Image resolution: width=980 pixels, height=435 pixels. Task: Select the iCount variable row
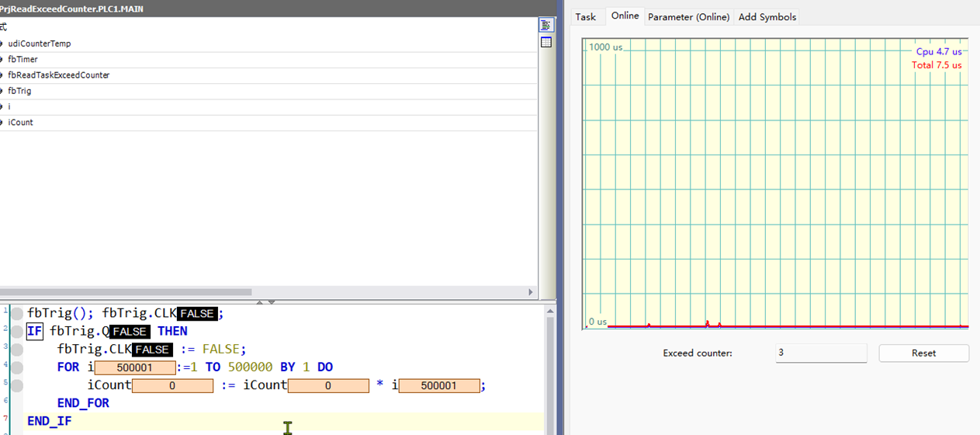tap(21, 123)
